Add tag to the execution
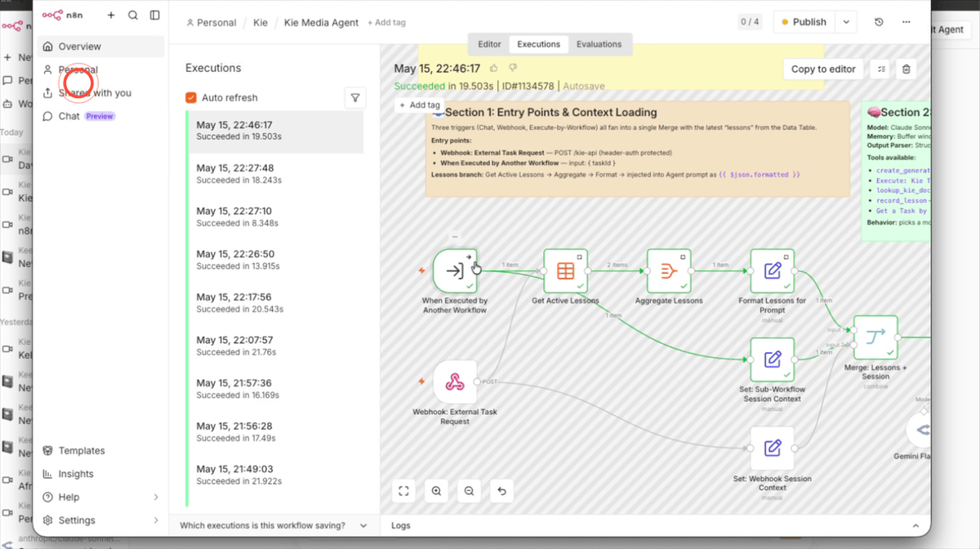The image size is (980, 549). [420, 105]
